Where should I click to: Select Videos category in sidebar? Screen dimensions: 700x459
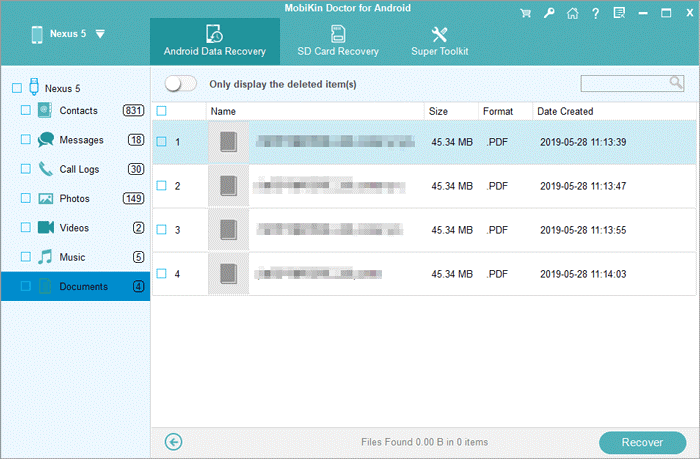[x=75, y=228]
